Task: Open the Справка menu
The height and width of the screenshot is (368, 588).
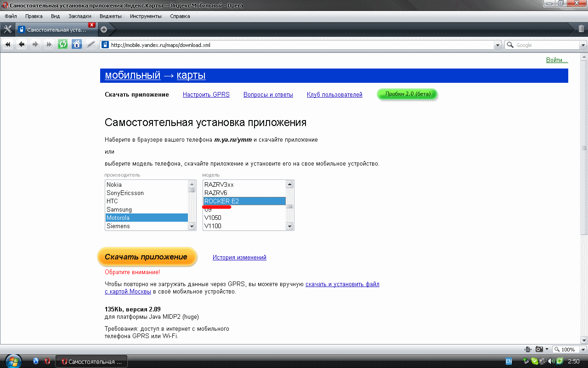Action: [180, 16]
